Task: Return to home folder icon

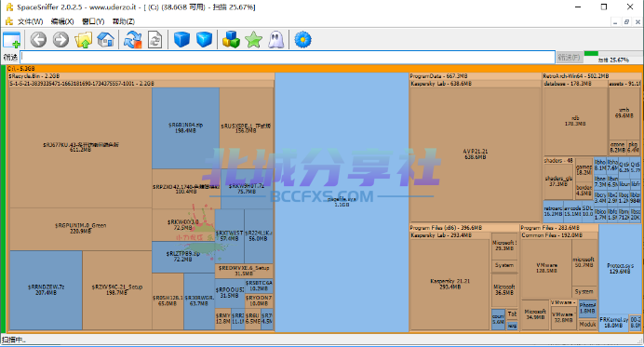Action: [105, 40]
